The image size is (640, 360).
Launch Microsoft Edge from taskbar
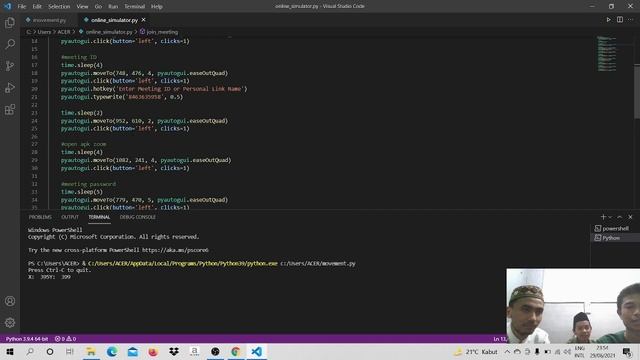(112, 351)
